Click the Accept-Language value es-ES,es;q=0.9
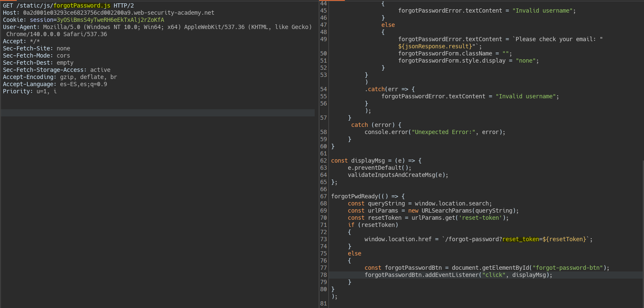The width and height of the screenshot is (644, 308). tap(83, 84)
